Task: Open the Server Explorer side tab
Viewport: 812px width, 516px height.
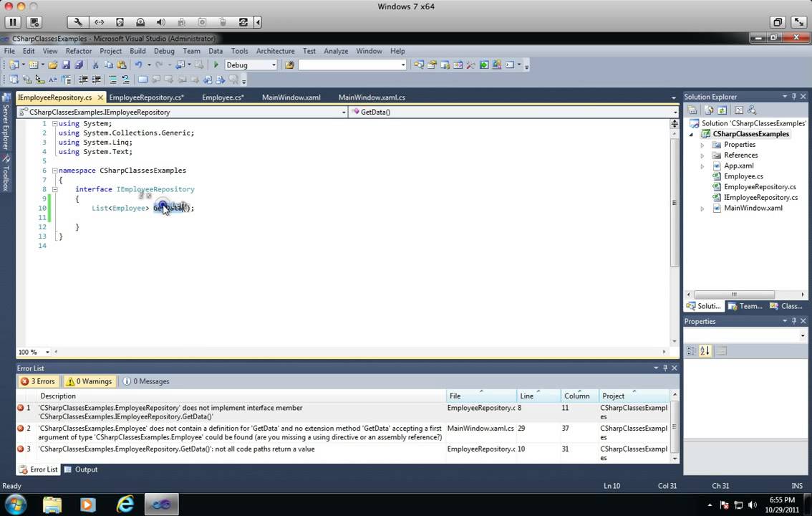Action: click(6, 123)
